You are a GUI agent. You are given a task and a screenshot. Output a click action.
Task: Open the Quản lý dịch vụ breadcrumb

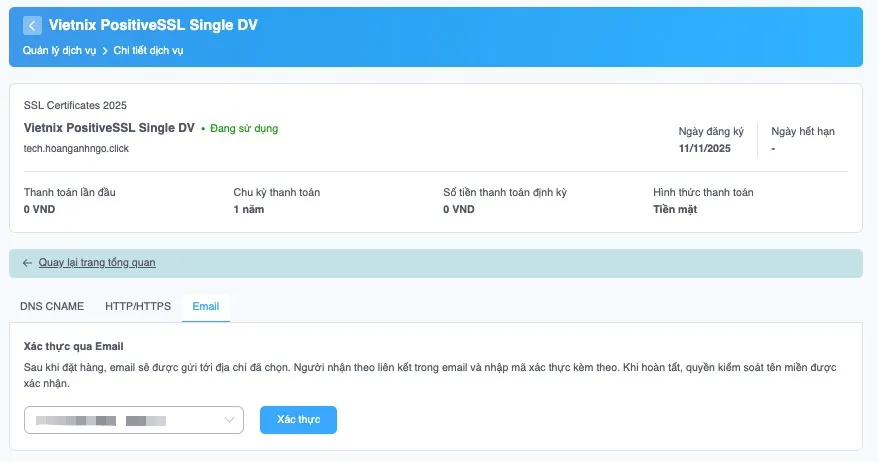tap(59, 50)
